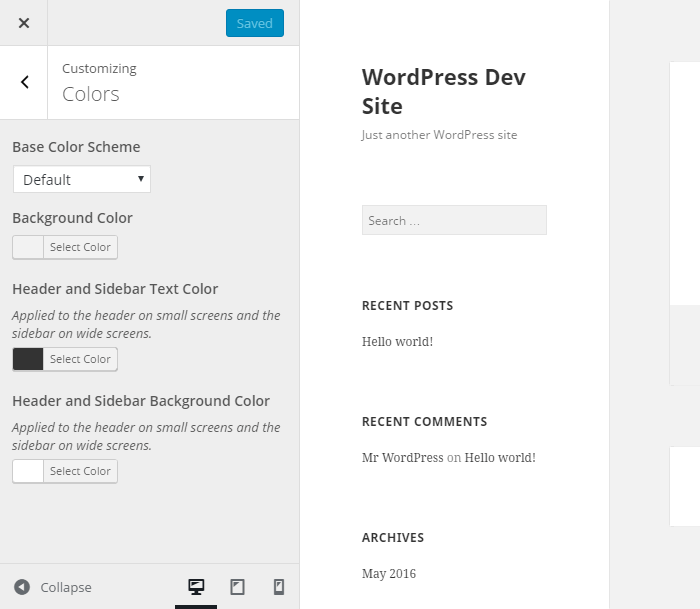Open Hello world! link under Recent Comments
Screen dimensions: 700x609
coord(500,458)
